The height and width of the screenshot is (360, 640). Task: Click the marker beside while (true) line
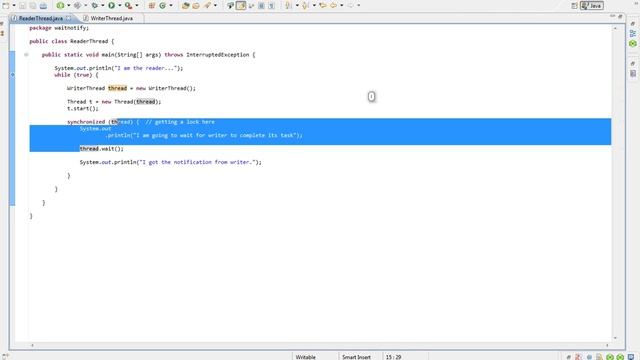click(12, 75)
